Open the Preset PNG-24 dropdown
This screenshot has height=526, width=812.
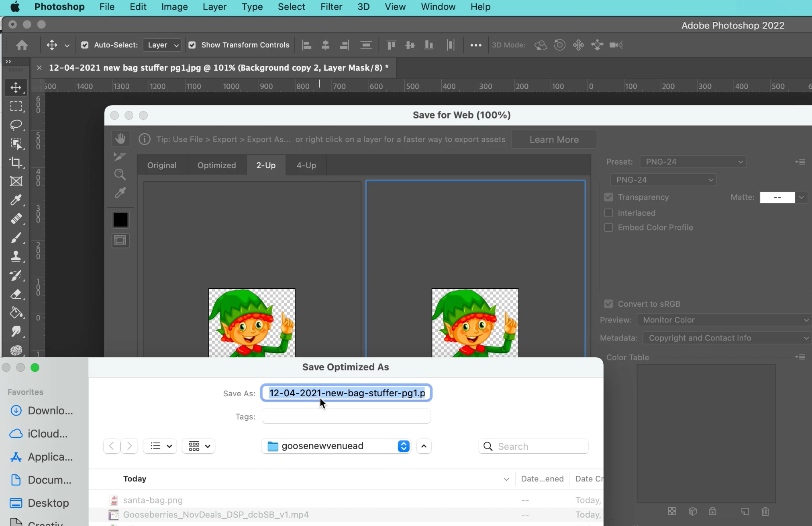point(693,162)
